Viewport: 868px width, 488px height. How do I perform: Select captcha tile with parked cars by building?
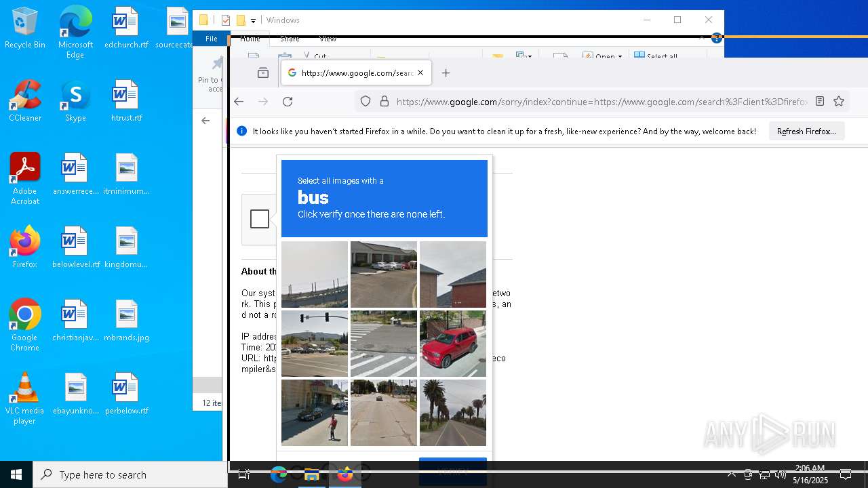384,274
